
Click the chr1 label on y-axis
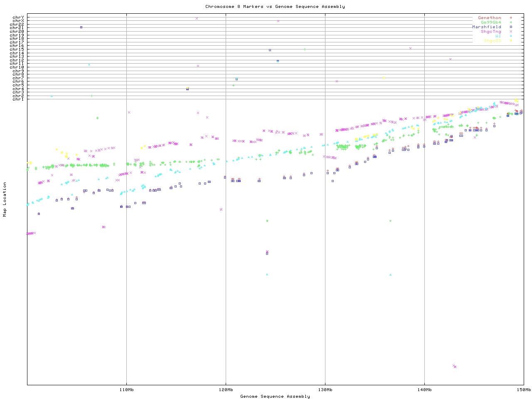coord(18,99)
